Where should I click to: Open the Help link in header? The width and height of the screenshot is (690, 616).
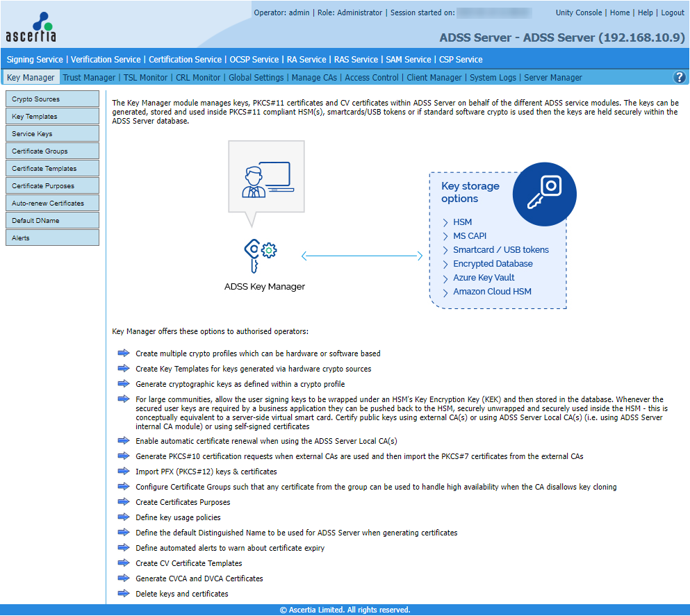(x=646, y=13)
